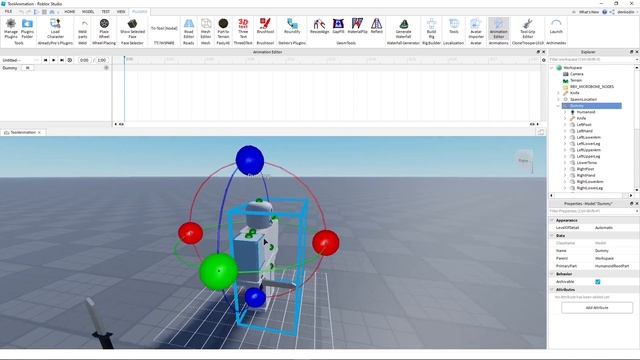Expand SpawnLocation in Explorer
Screen dimensions: 640x360
click(558, 99)
